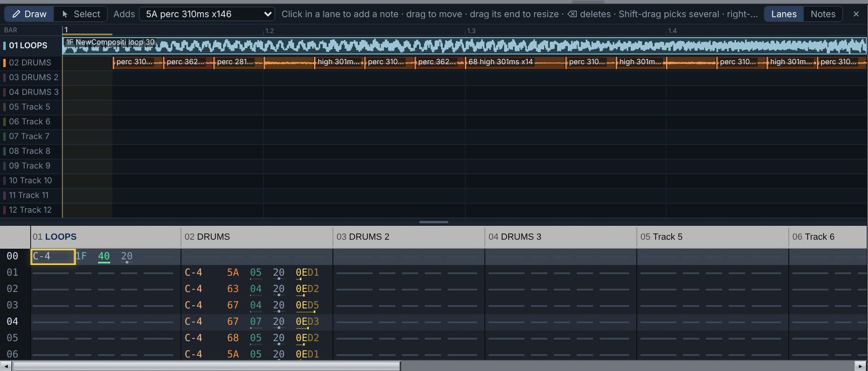
Task: Click the 1F NewCompositi loop 30 clip
Action: click(464, 46)
